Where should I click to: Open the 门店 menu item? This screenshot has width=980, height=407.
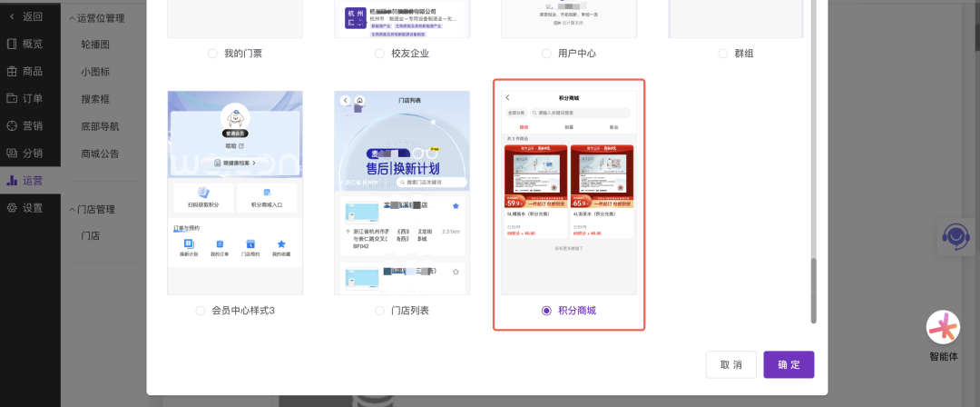click(91, 236)
